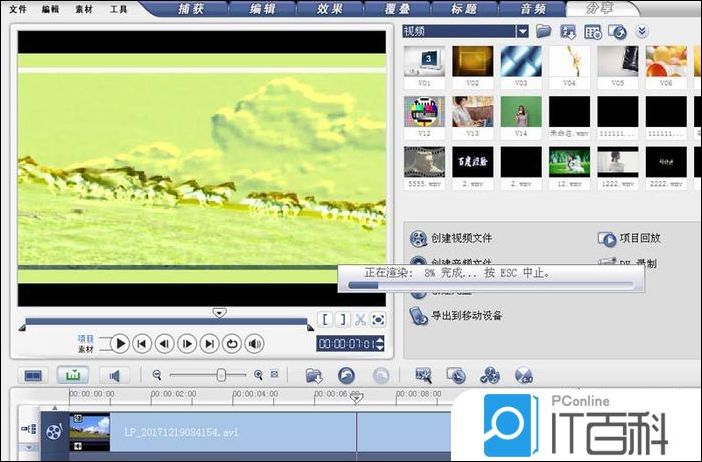Click the create video file reel icon
This screenshot has height=462, width=702.
418,239
